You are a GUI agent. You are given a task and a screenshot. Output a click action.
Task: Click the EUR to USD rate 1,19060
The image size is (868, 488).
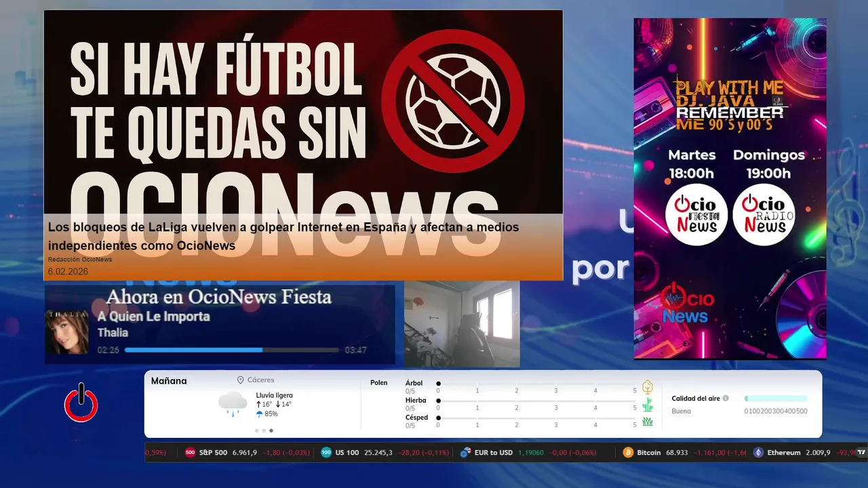(530, 452)
